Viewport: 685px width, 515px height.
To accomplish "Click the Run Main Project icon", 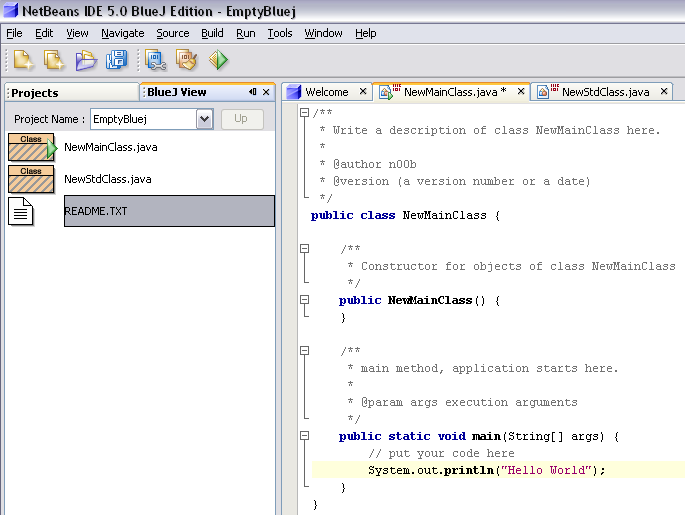I will [218, 60].
